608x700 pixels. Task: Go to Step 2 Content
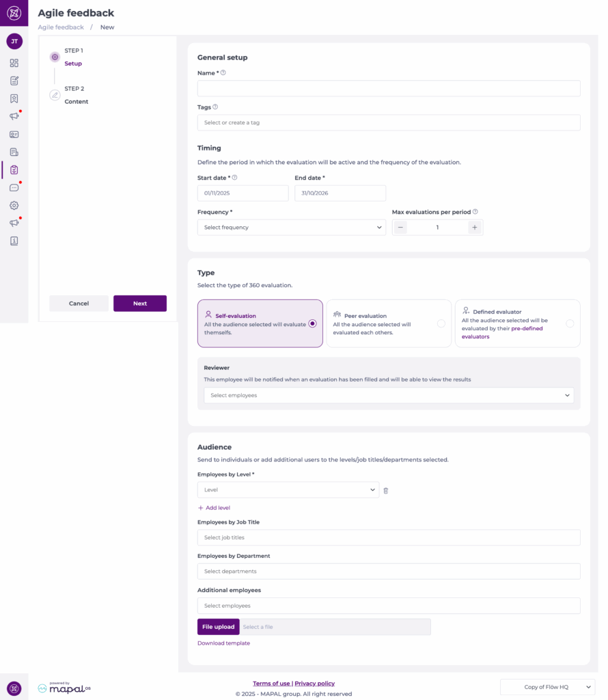click(76, 101)
